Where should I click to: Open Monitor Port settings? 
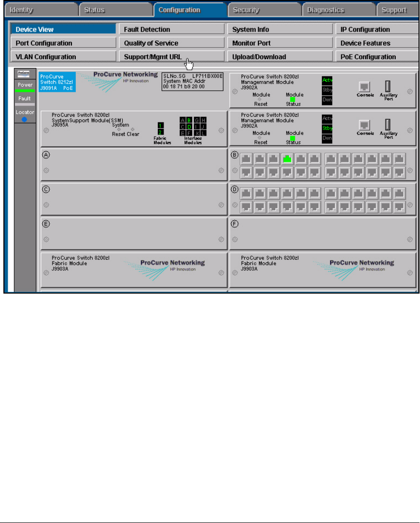[x=280, y=43]
